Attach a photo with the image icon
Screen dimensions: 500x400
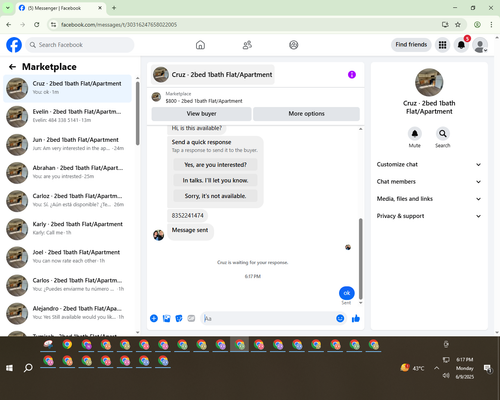166,318
